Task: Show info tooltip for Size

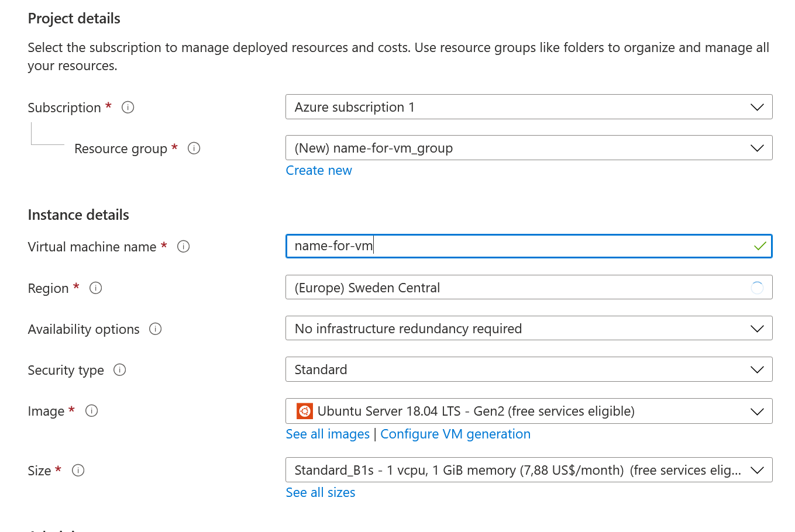Action: (78, 471)
